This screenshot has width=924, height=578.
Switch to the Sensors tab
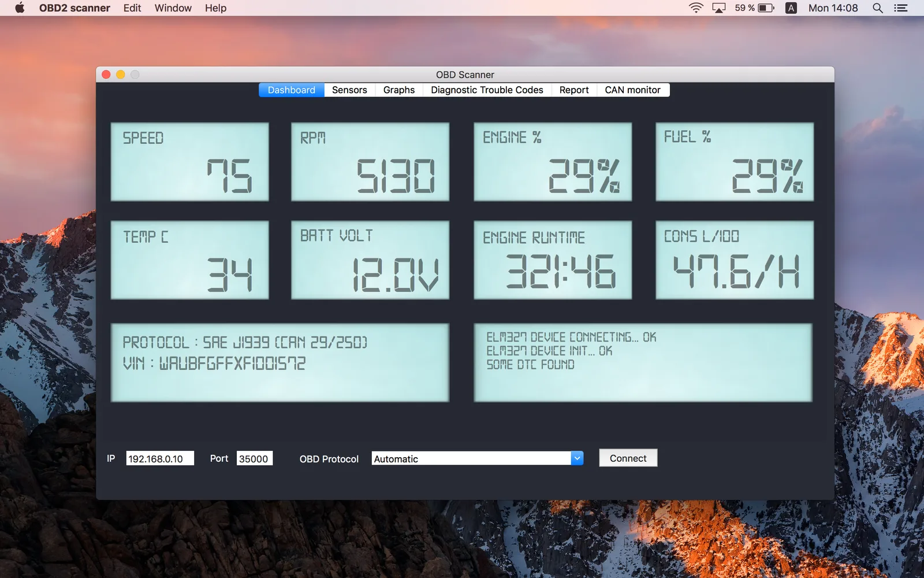pyautogui.click(x=349, y=90)
